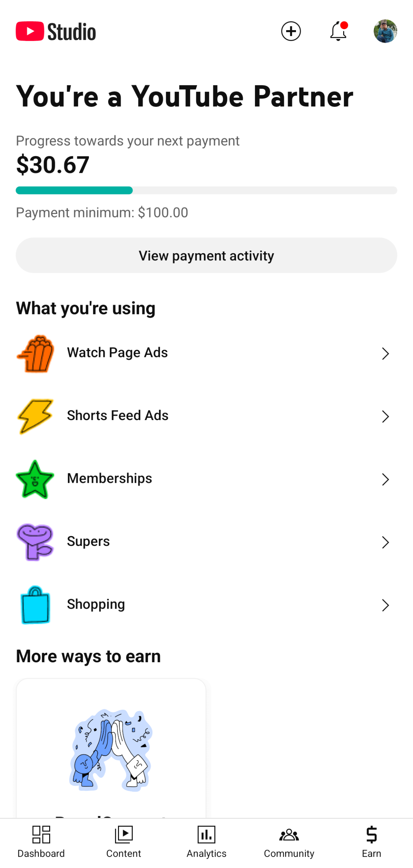The width and height of the screenshot is (413, 868).
Task: Tap the Memberships green star icon
Action: [35, 479]
